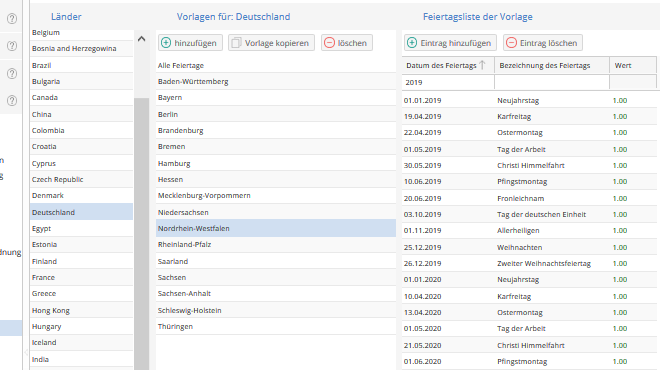Select the Bayern template
660x370 pixels.
pos(276,97)
